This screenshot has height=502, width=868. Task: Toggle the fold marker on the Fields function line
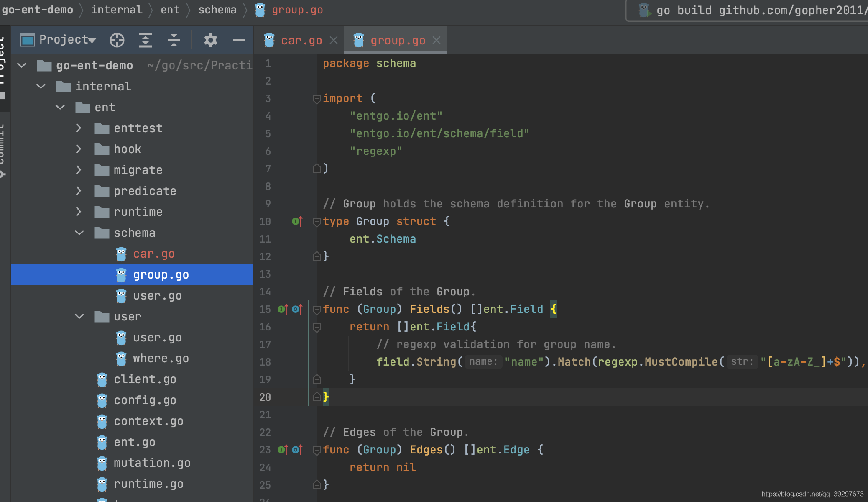pyautogui.click(x=317, y=310)
